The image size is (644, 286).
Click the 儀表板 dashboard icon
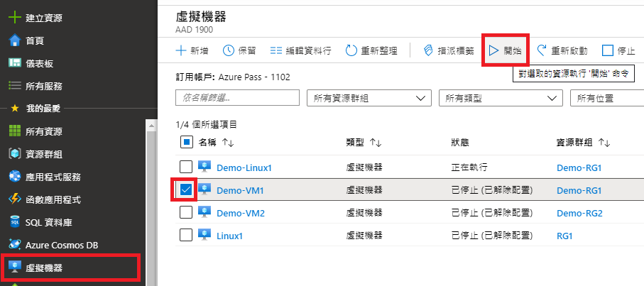pos(13,63)
